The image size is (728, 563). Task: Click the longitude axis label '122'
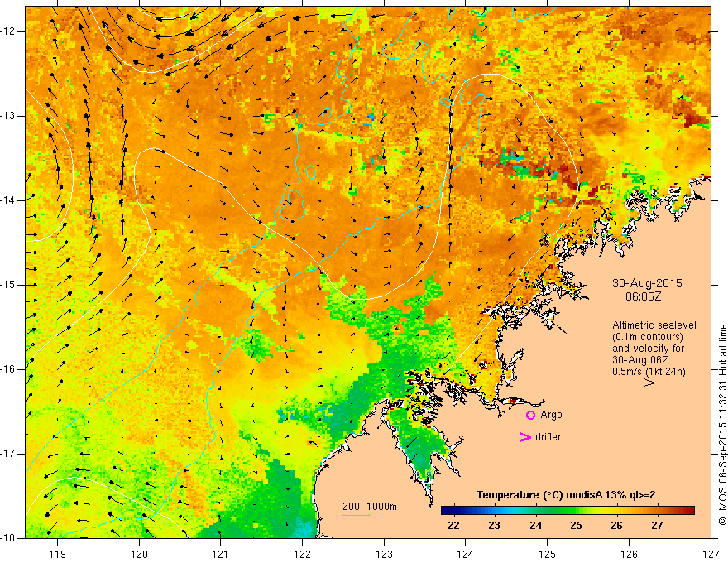(x=302, y=554)
